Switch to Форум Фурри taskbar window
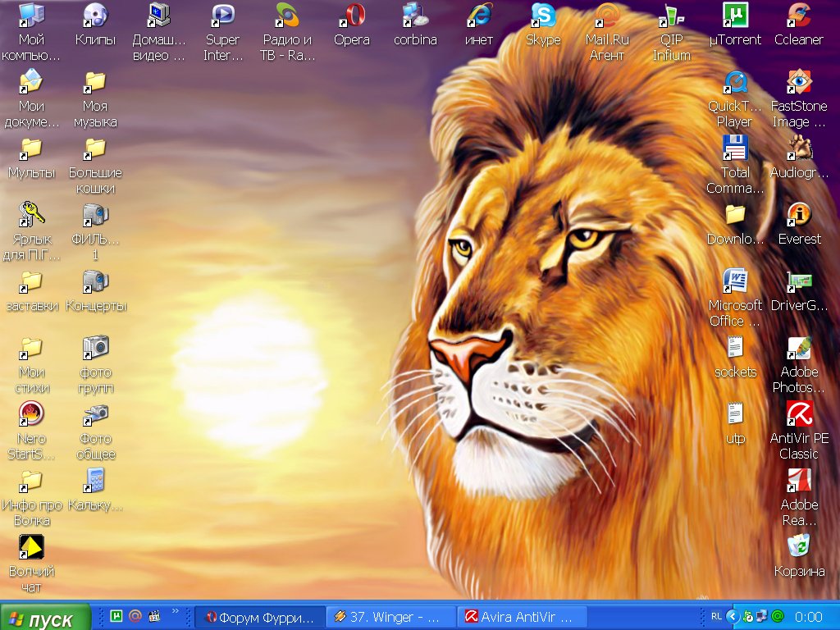The height and width of the screenshot is (630, 840). [x=259, y=618]
